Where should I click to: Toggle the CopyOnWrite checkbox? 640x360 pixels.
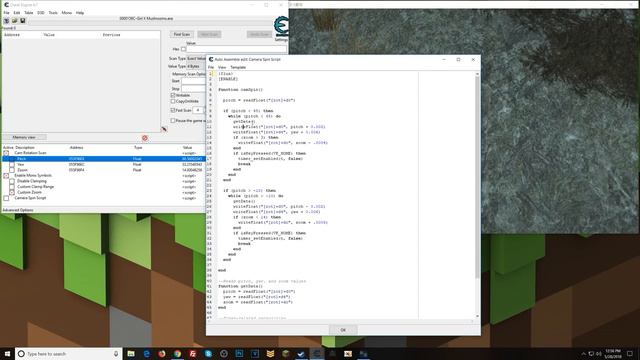coord(173,101)
